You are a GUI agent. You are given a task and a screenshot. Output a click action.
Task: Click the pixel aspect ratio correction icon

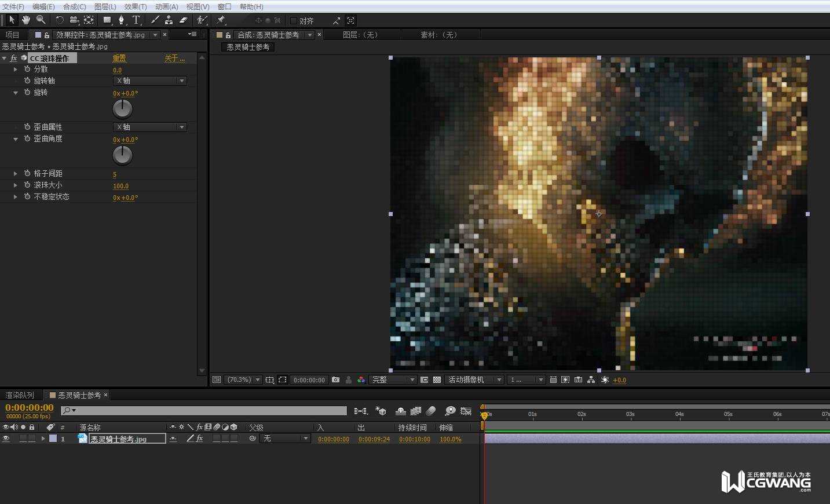553,380
